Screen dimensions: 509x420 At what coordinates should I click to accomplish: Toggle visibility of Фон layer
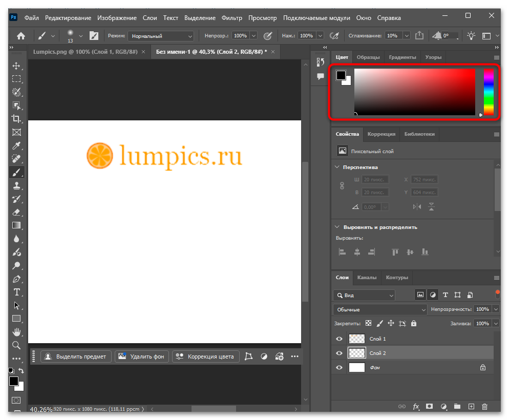click(x=339, y=367)
